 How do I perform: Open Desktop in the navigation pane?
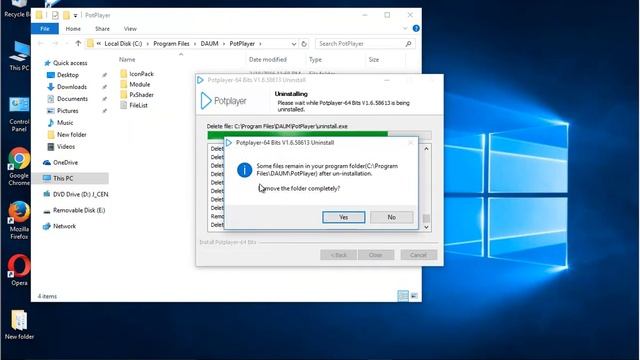click(63, 75)
